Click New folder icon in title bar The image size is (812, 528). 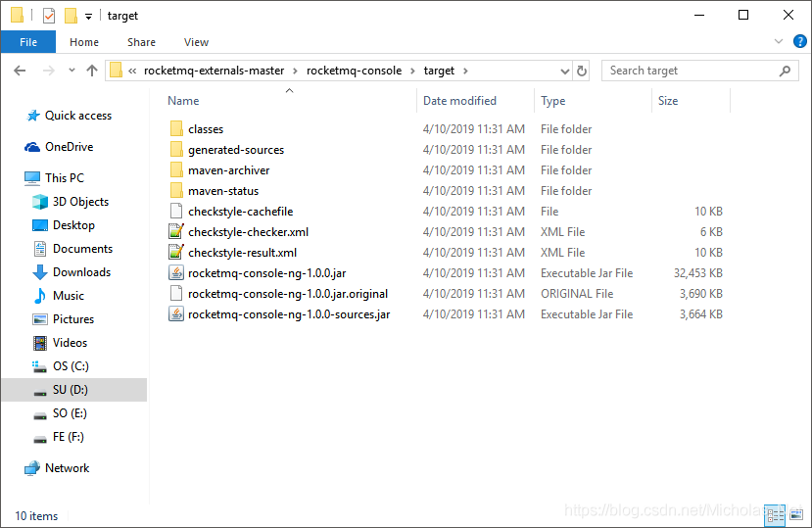tap(71, 16)
